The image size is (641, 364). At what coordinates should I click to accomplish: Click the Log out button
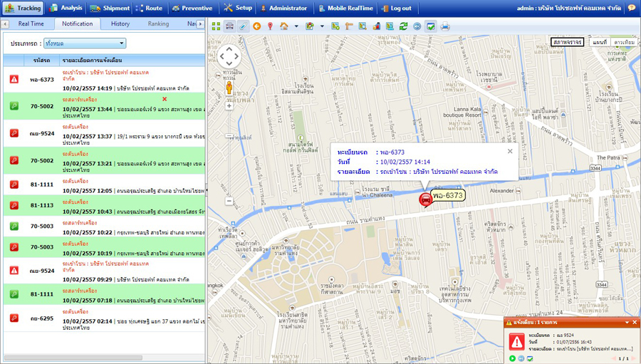click(396, 8)
